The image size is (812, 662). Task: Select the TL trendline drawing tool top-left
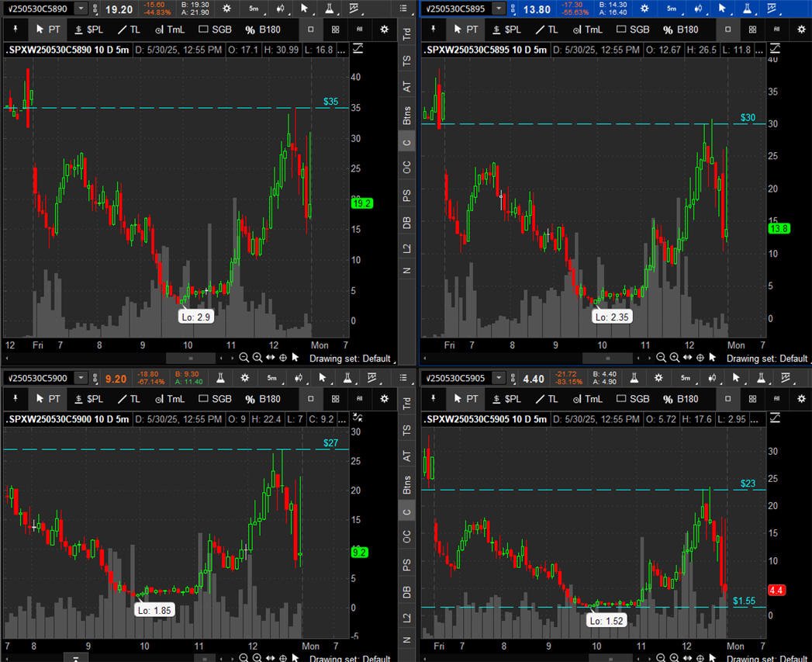[x=129, y=29]
